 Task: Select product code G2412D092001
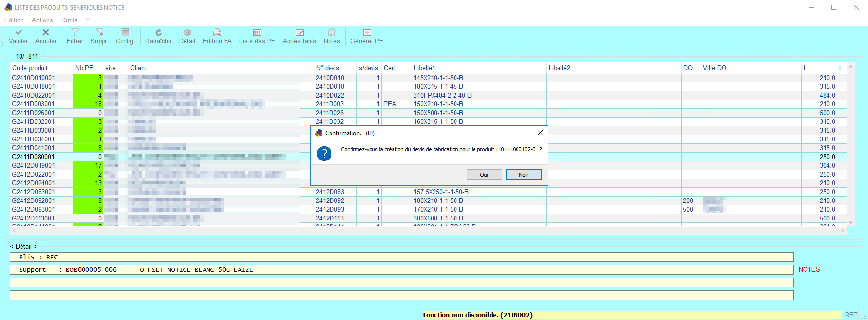pos(34,200)
